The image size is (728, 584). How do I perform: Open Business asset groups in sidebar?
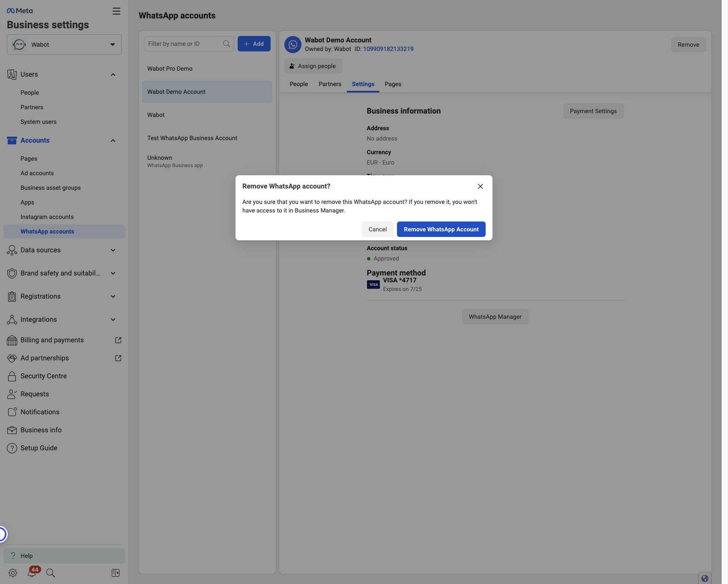tap(51, 188)
